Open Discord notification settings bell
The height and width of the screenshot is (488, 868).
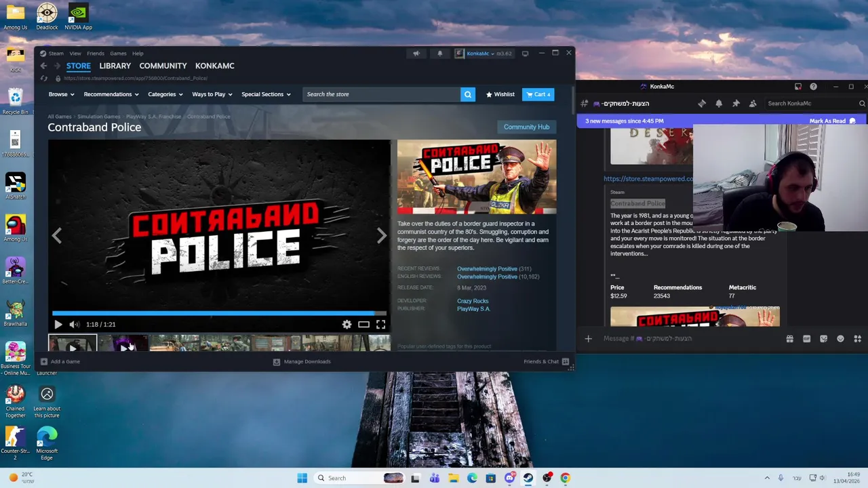point(719,104)
